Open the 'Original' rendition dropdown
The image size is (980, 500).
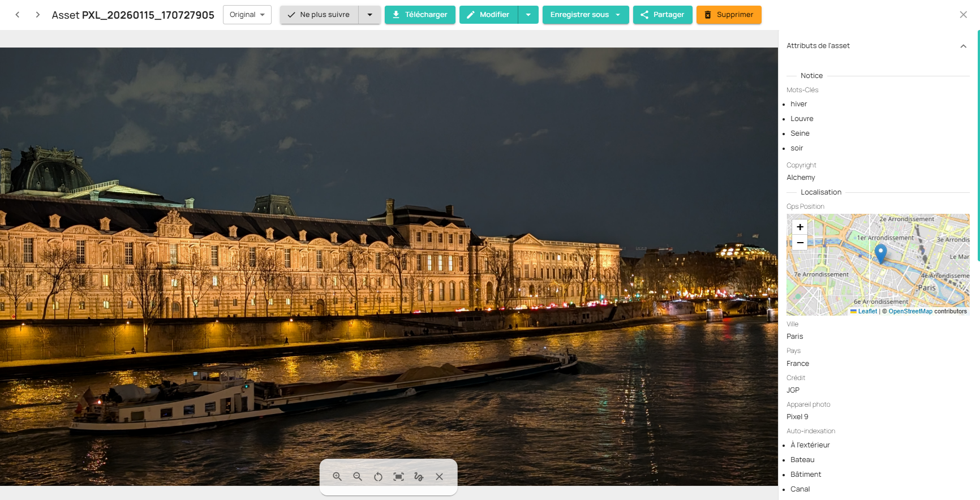tap(247, 15)
